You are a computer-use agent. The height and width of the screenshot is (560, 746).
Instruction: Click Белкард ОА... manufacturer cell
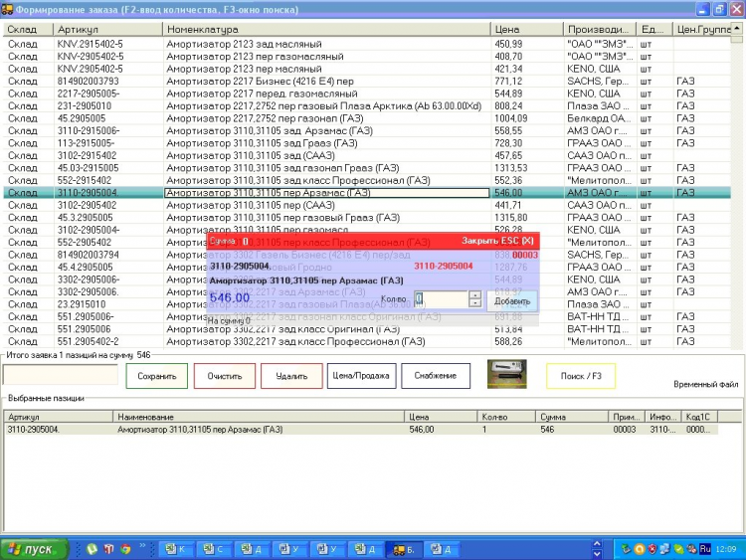599,118
